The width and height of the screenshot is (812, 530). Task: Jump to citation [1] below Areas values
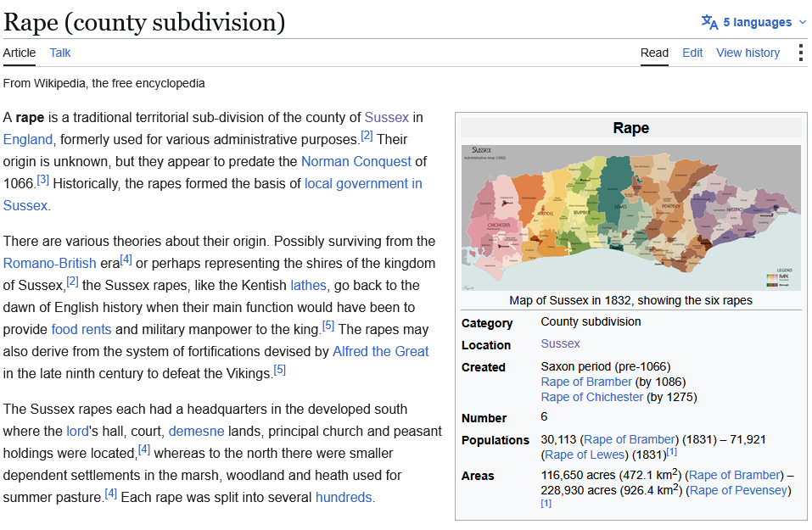click(546, 504)
